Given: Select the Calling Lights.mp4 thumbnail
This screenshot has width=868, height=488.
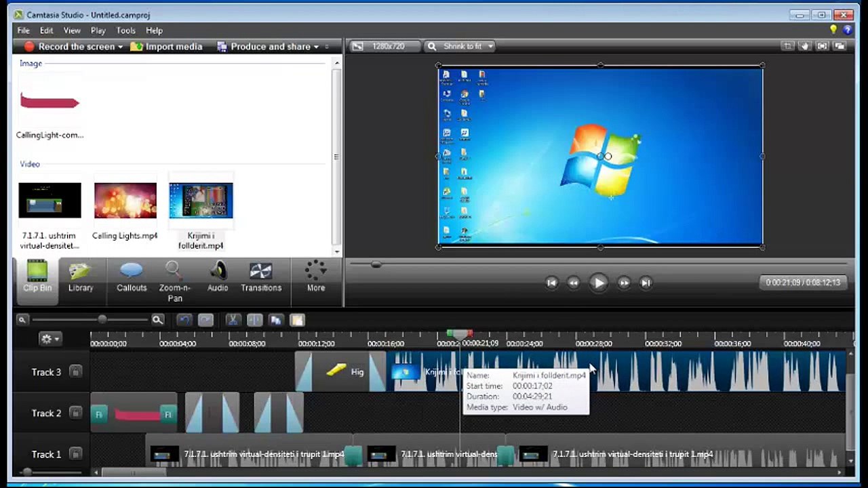Looking at the screenshot, I should (x=125, y=201).
